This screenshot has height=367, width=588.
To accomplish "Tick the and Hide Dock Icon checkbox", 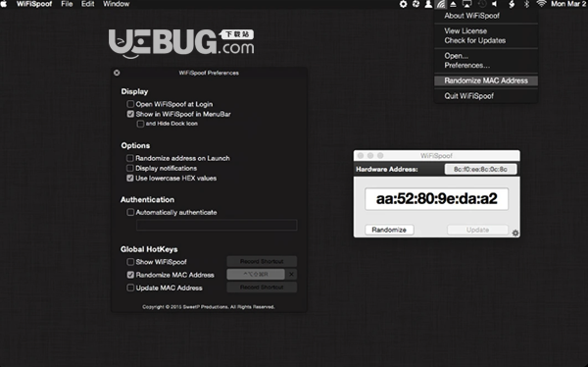I will tap(140, 124).
